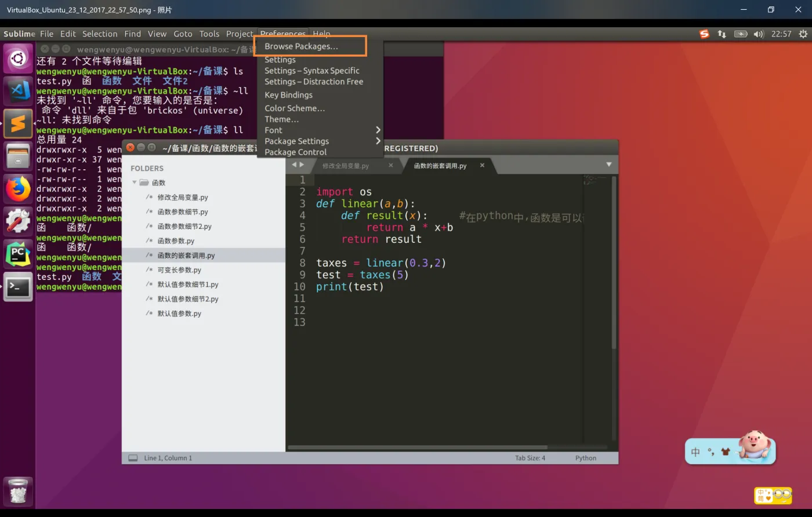Click the 函数 folder icon in the sidebar
This screenshot has width=812, height=517.
pos(144,183)
